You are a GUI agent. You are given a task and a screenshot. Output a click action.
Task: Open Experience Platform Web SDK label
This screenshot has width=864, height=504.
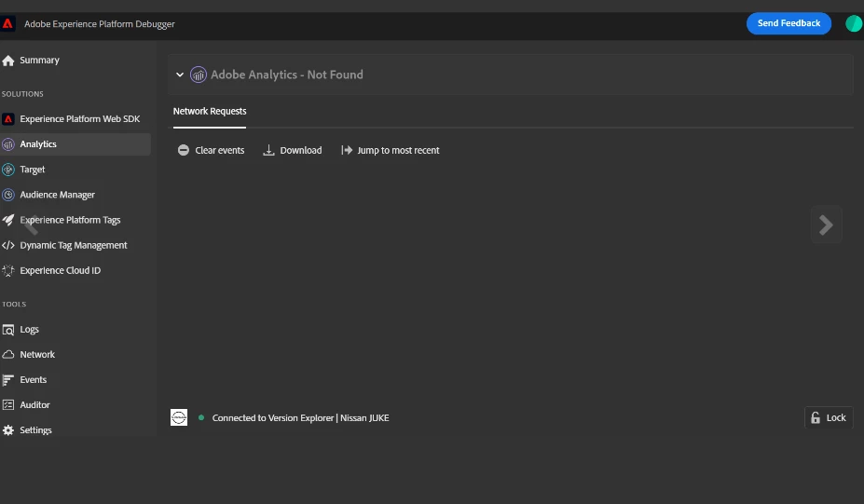click(x=80, y=119)
